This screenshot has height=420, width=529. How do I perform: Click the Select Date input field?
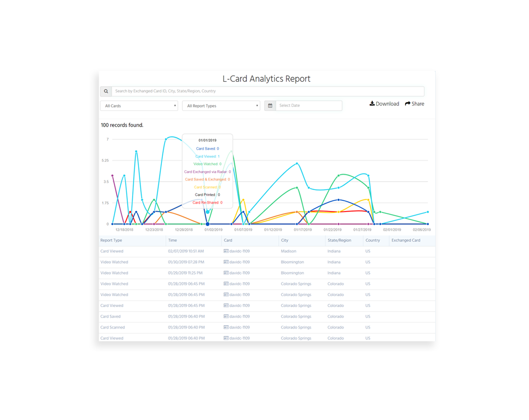(x=309, y=105)
